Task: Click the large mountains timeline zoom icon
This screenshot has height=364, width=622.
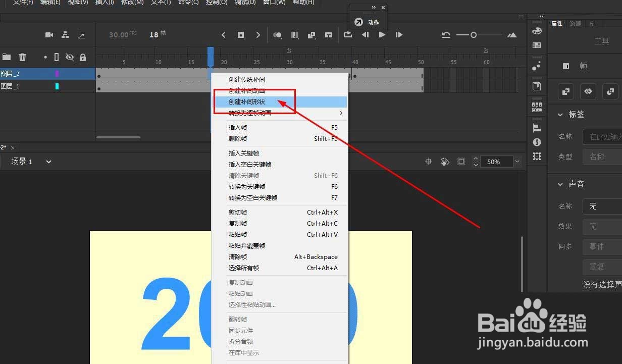Action: coord(512,35)
